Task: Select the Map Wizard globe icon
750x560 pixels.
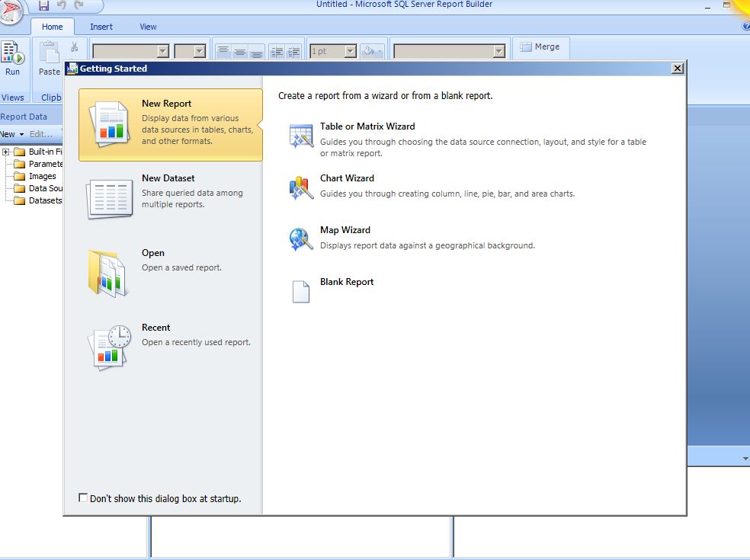Action: coord(301,239)
